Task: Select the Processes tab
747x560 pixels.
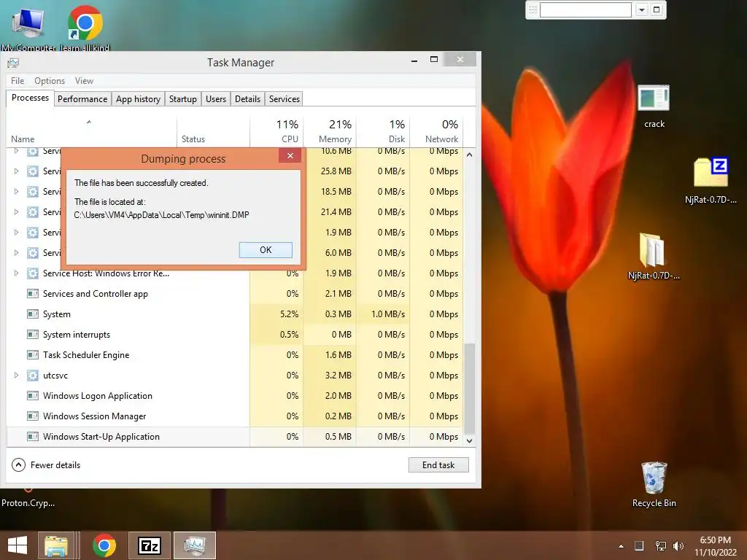Action: (x=30, y=98)
